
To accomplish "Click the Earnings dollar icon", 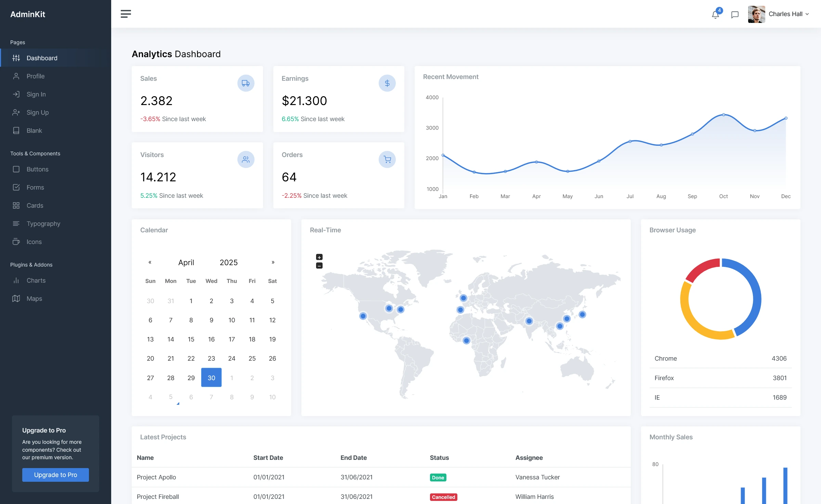I will click(x=387, y=83).
